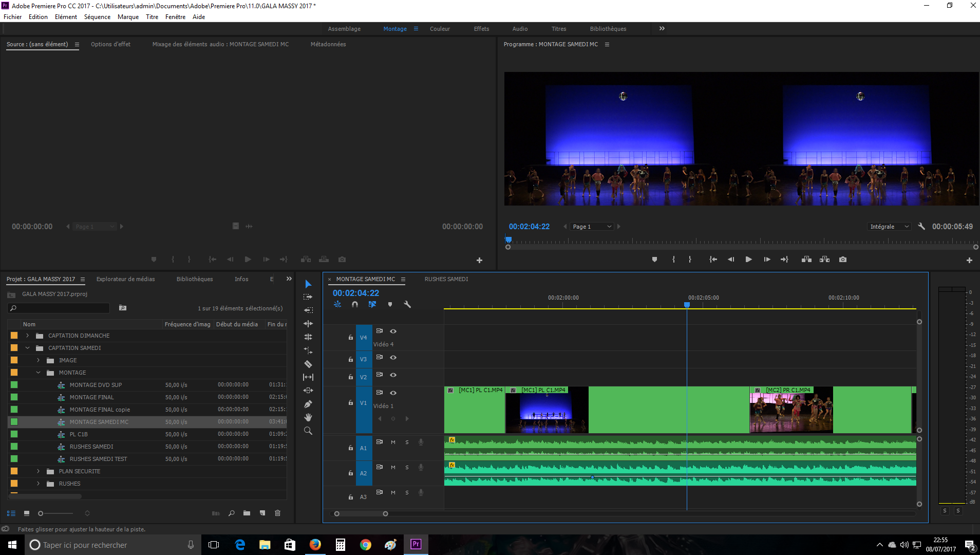Step forward one frame in Program monitor
The height and width of the screenshot is (555, 980).
click(x=767, y=260)
